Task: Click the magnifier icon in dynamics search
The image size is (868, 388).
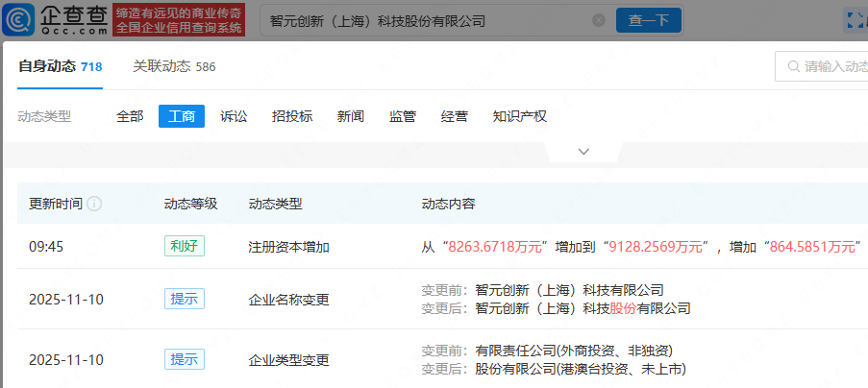Action: (793, 67)
